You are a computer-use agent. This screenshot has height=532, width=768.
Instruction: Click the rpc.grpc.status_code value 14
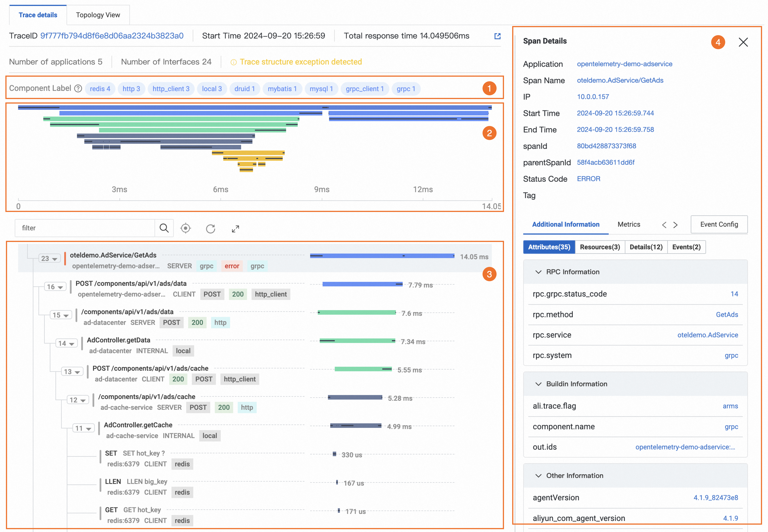tap(734, 294)
